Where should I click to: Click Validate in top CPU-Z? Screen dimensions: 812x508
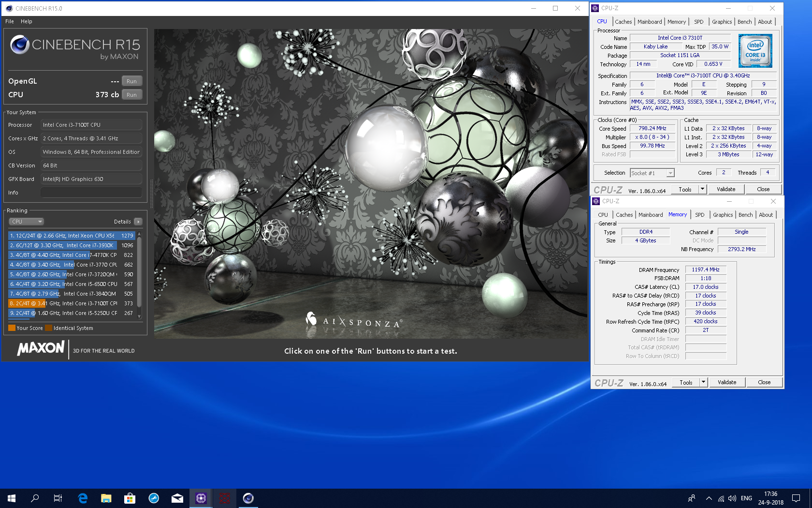(726, 189)
